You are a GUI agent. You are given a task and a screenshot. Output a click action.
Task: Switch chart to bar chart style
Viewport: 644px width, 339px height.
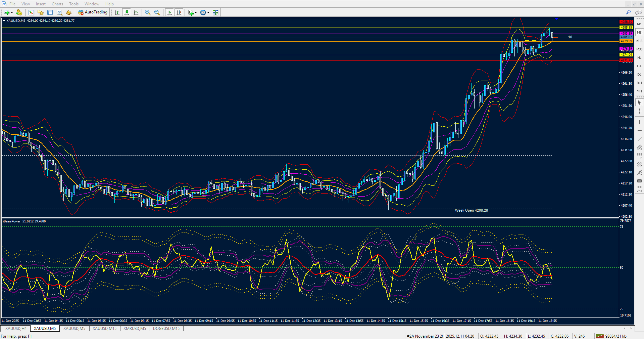117,12
